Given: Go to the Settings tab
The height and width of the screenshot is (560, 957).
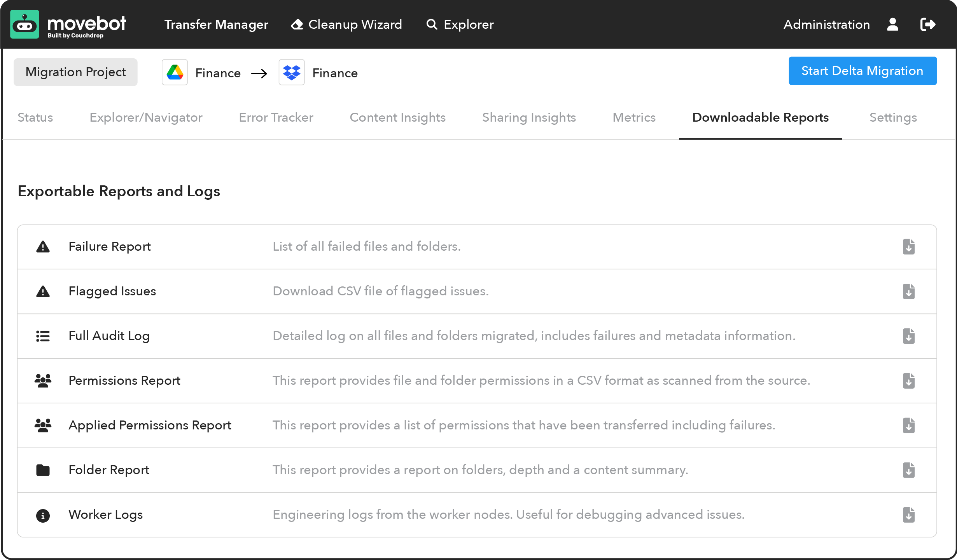Looking at the screenshot, I should [x=893, y=117].
